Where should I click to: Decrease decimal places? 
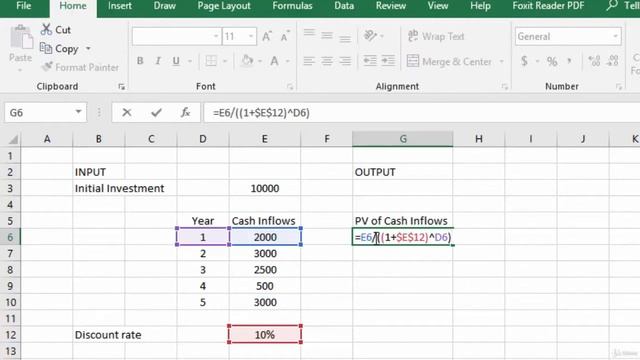point(613,61)
